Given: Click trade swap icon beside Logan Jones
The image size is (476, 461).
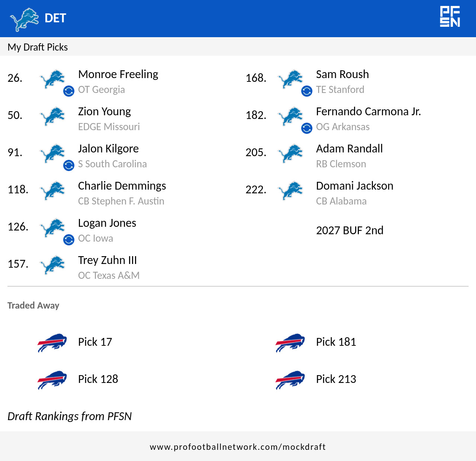Looking at the screenshot, I should point(69,240).
